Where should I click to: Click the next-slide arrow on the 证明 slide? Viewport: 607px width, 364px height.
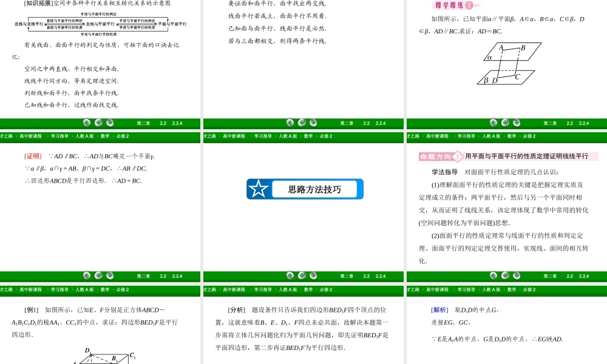[109, 275]
